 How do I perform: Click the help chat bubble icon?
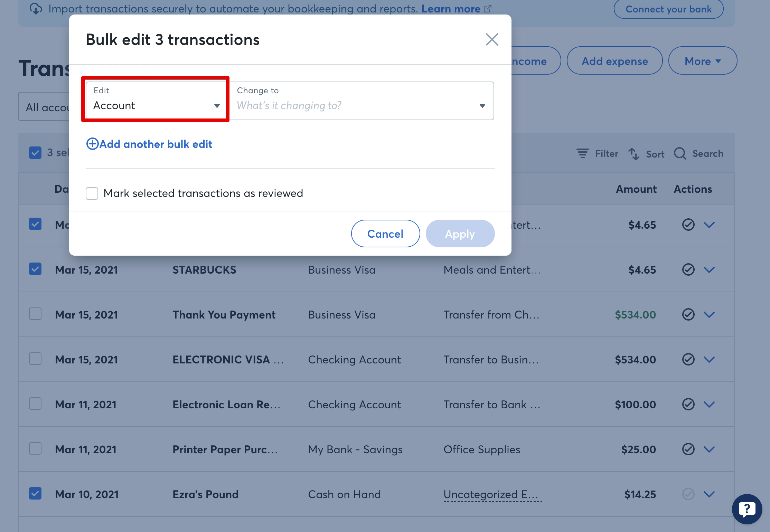point(747,509)
